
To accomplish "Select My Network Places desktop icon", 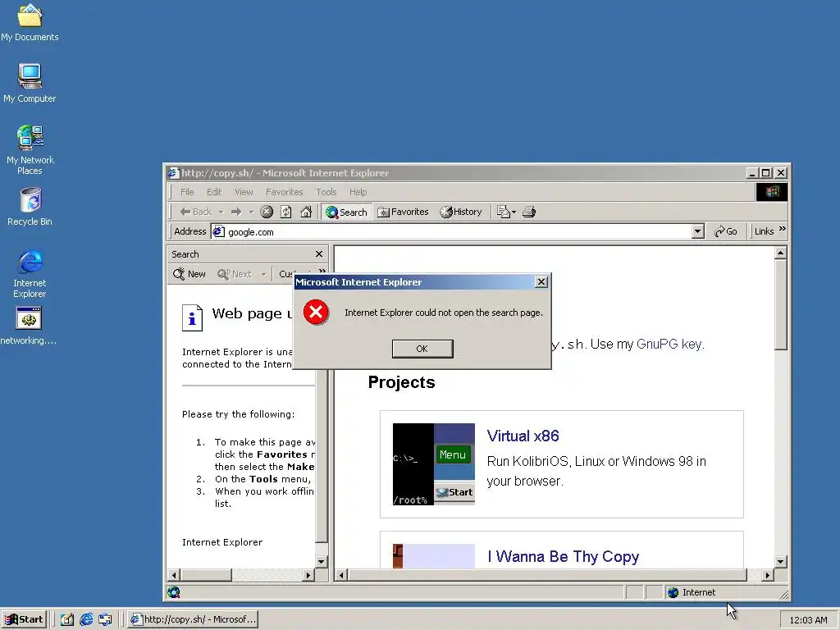I will point(30,150).
